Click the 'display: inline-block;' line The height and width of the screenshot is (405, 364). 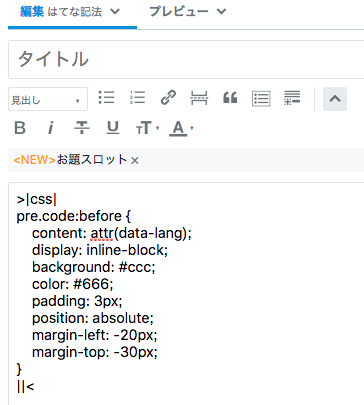(100, 250)
